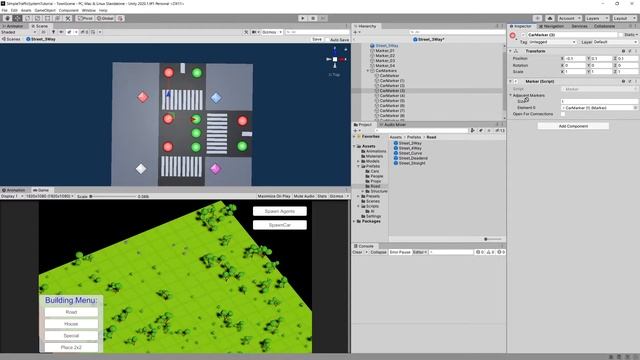Click the Spawn Agents button in Game view
Image resolution: width=640 pixels, height=360 pixels.
[280, 211]
